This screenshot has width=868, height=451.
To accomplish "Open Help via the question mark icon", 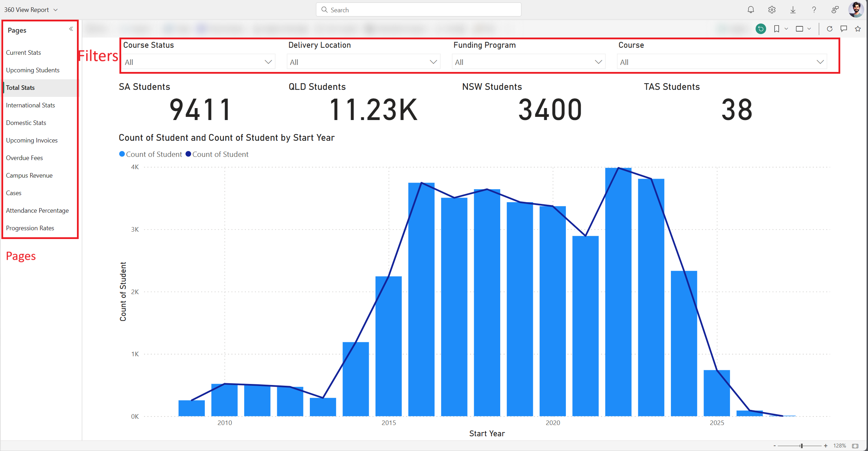I will [814, 9].
